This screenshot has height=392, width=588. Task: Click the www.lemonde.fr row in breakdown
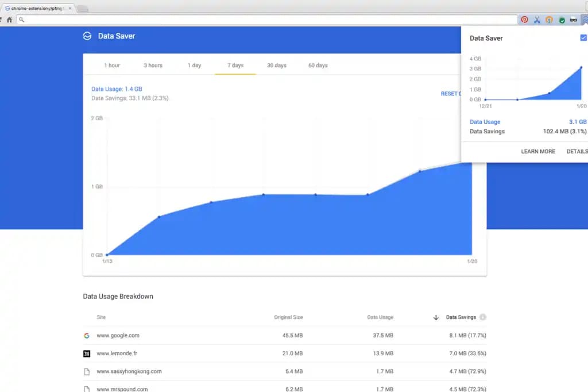(x=284, y=353)
